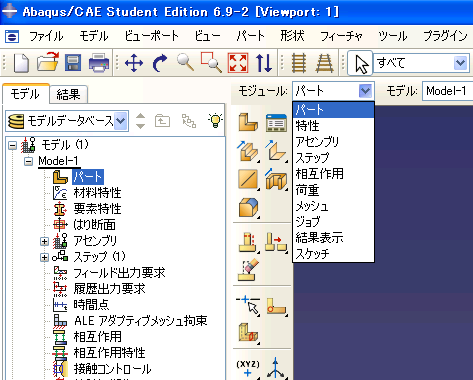Screen dimensions: 473x380
Task: Select 相互作用 in the module dropdown list
Action: point(333,174)
